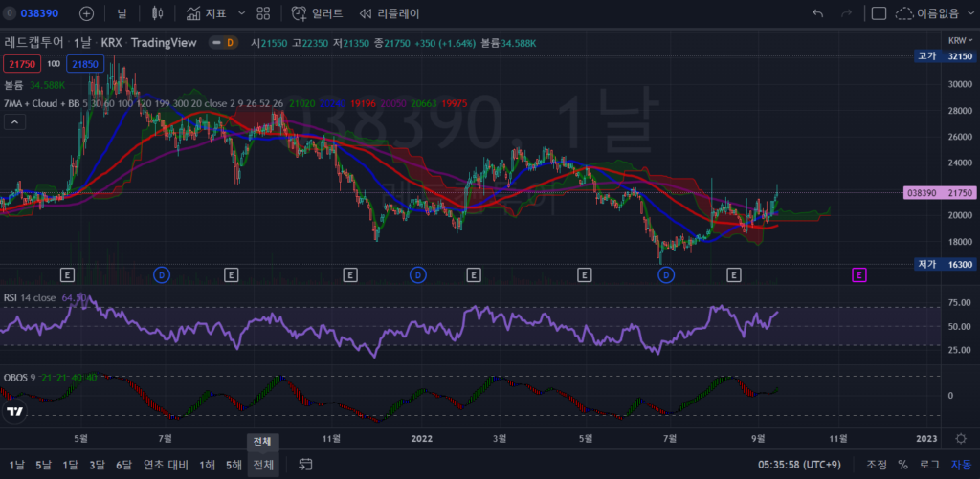980x479 pixels.
Task: Collapse the indicator legend chevron
Action: click(15, 121)
